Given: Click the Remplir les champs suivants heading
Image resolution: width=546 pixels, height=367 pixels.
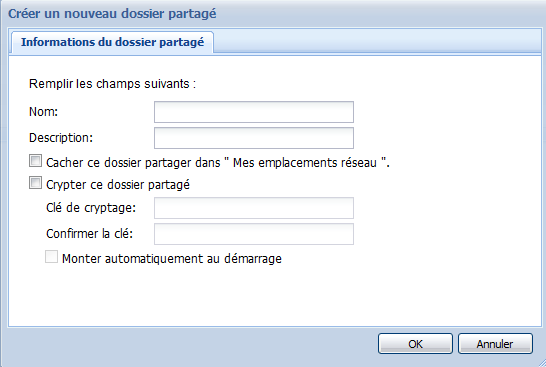Looking at the screenshot, I should (x=112, y=84).
